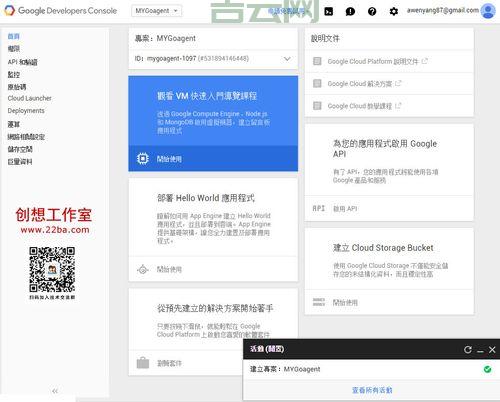Image resolution: width=500 pixels, height=402 pixels.
Task: Open the MYGoagent project selector dropdown
Action: click(x=156, y=11)
